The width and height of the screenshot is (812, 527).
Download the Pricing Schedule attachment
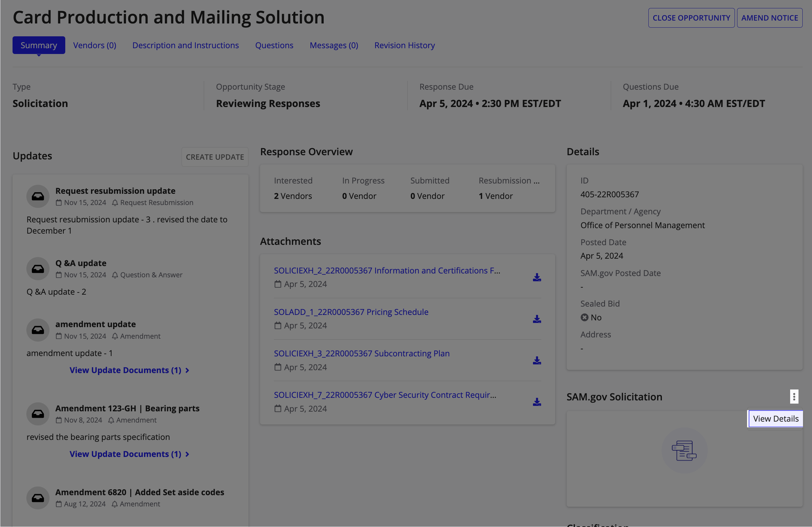click(x=537, y=319)
